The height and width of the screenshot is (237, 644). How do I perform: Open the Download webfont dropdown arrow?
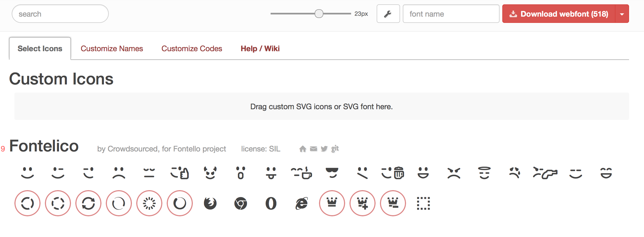[x=622, y=14]
